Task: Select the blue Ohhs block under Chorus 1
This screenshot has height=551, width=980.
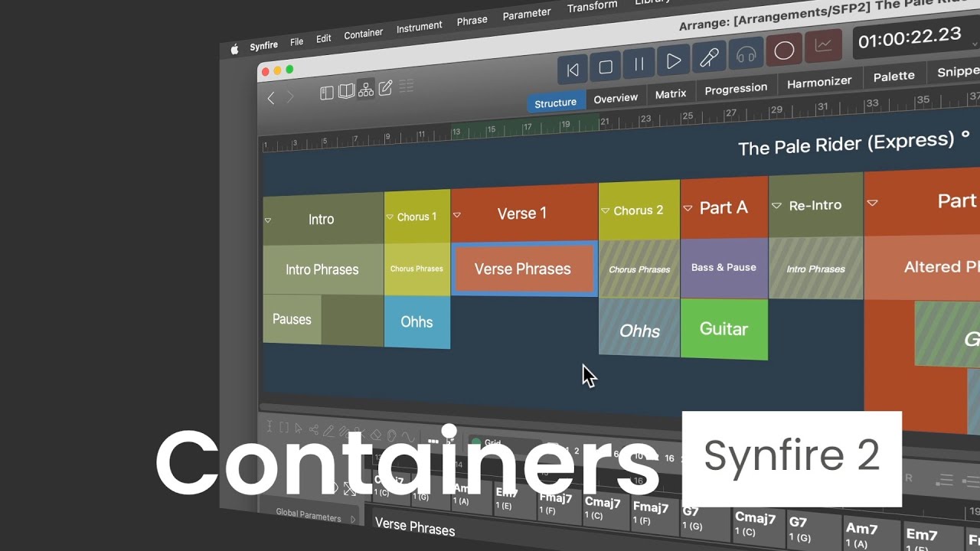Action: click(416, 322)
